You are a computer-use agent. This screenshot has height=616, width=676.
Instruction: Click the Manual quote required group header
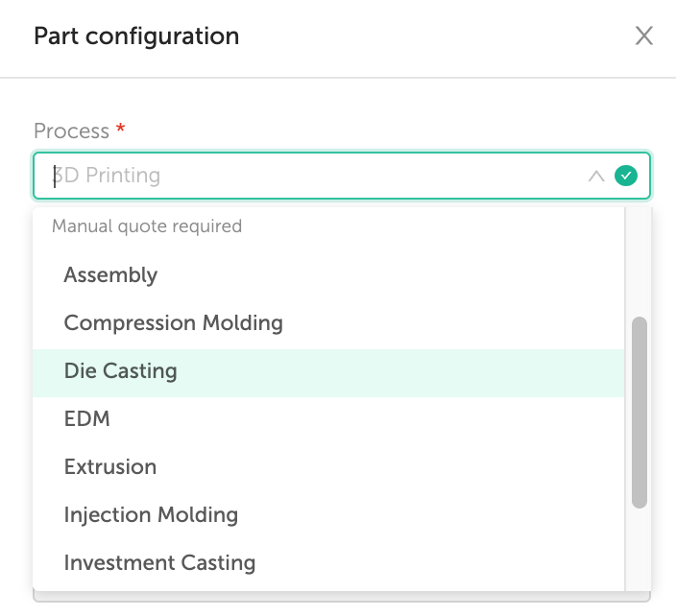(x=147, y=226)
